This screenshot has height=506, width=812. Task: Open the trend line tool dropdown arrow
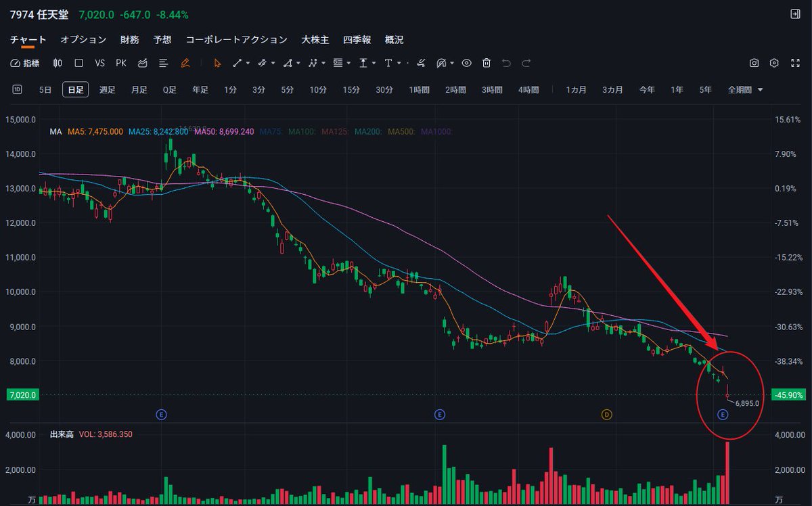pos(248,63)
